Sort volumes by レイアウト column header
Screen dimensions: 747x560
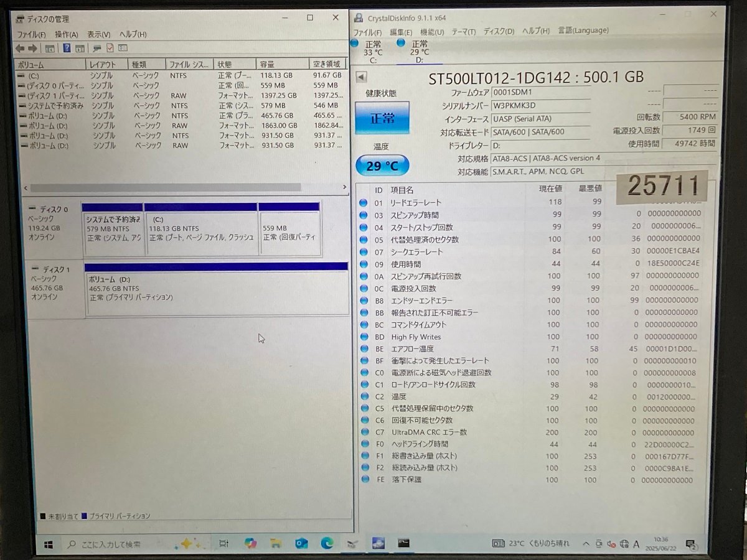[x=107, y=65]
